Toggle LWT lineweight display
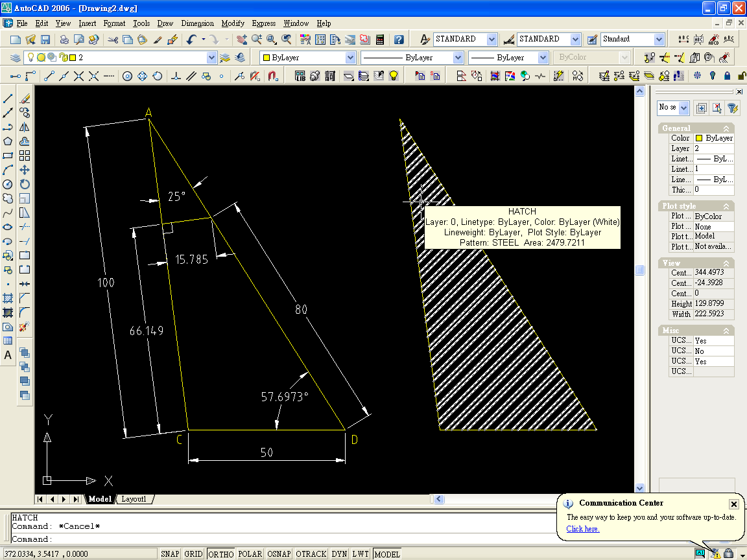Viewport: 747px width, 560px height. (x=360, y=554)
